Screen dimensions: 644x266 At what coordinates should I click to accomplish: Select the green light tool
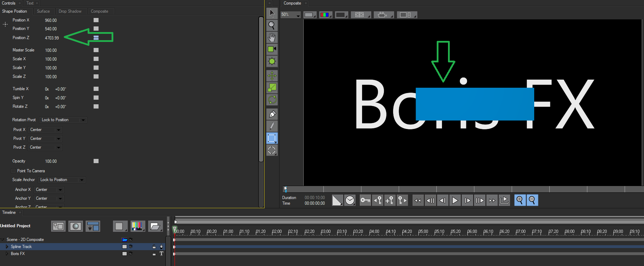pyautogui.click(x=272, y=61)
